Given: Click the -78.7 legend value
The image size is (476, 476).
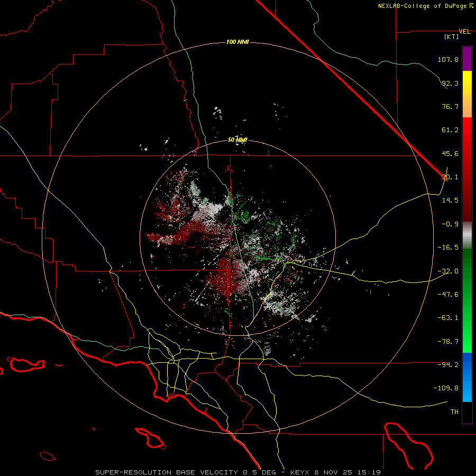Looking at the screenshot, I should click(x=448, y=342).
